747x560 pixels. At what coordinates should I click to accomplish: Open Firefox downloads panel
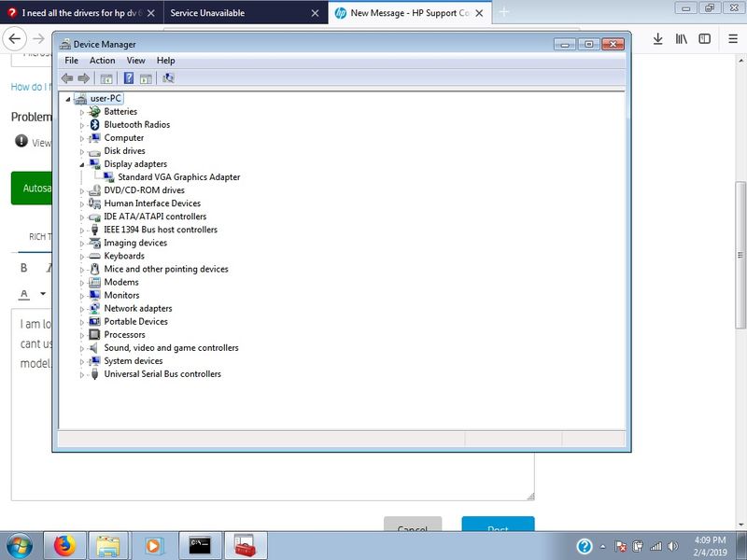(658, 39)
